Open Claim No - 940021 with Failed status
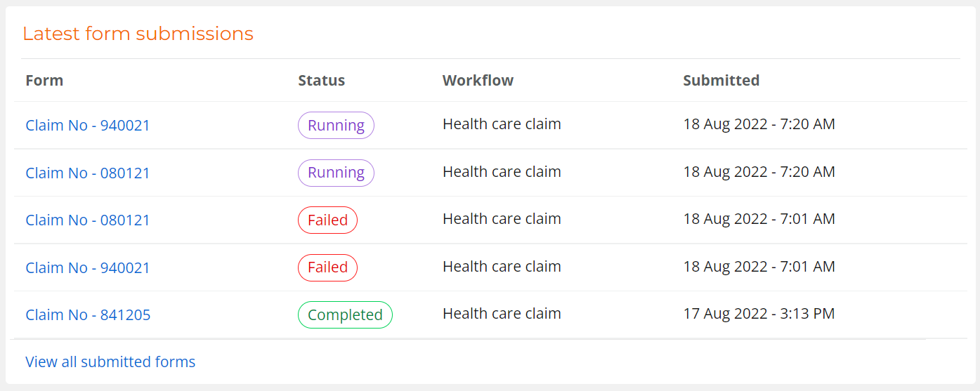This screenshot has width=980, height=391. pyautogui.click(x=88, y=267)
